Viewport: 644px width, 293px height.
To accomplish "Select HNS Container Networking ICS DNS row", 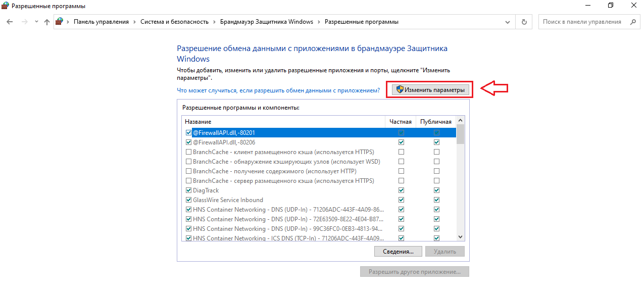I will click(x=319, y=238).
